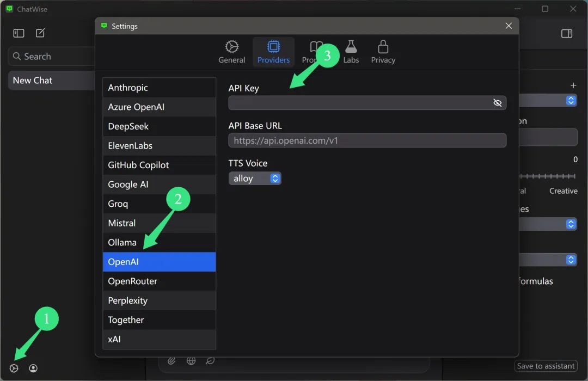The height and width of the screenshot is (381, 588).
Task: Select ElevenLabs provider entry
Action: [x=160, y=146]
